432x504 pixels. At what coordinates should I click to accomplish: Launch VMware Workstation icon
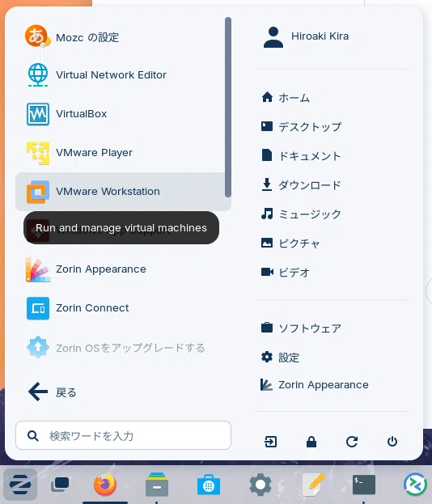coord(38,192)
